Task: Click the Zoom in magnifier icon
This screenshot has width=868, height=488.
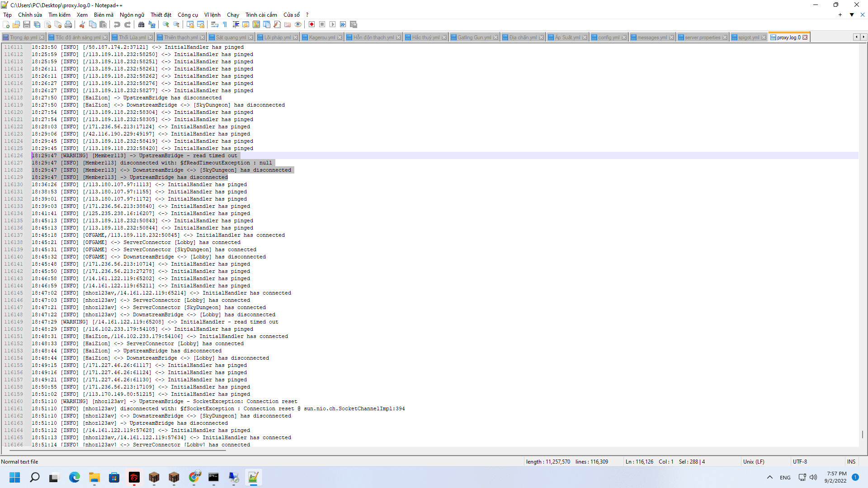Action: point(166,24)
